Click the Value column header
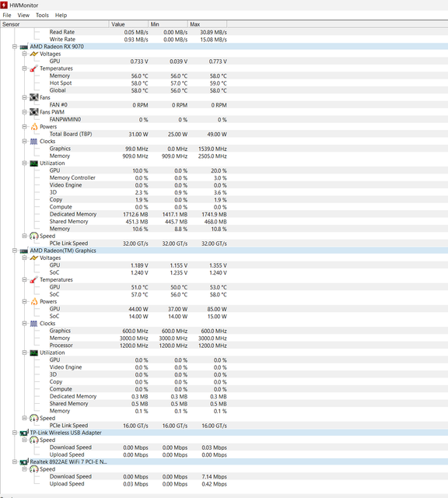The image size is (448, 498). pos(128,24)
